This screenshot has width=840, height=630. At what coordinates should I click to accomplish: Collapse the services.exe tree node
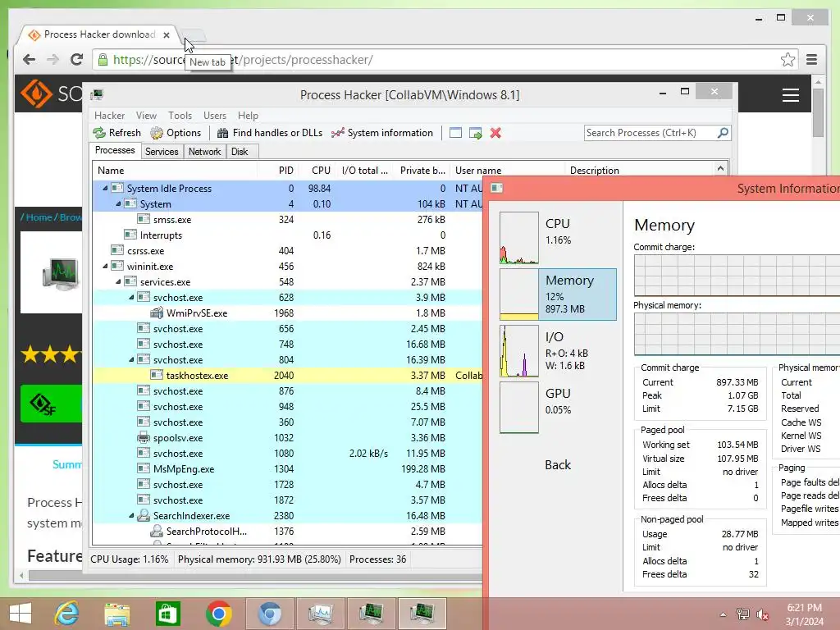click(118, 282)
